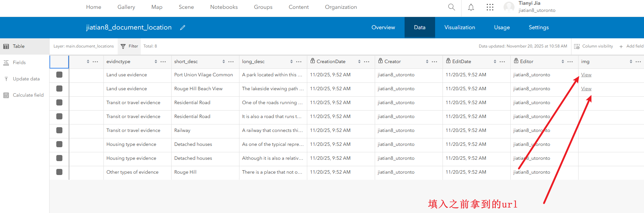Switch to the Visualization tab
The height and width of the screenshot is (213, 644).
[460, 27]
